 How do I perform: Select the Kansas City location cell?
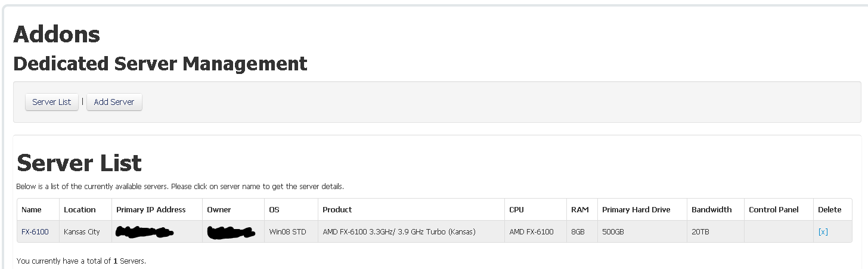tap(82, 231)
